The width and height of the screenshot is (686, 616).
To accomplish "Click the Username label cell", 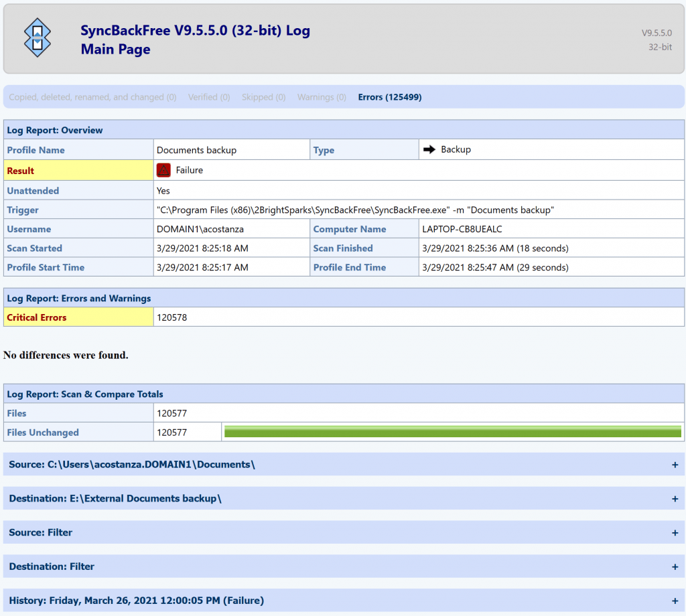I will (79, 229).
